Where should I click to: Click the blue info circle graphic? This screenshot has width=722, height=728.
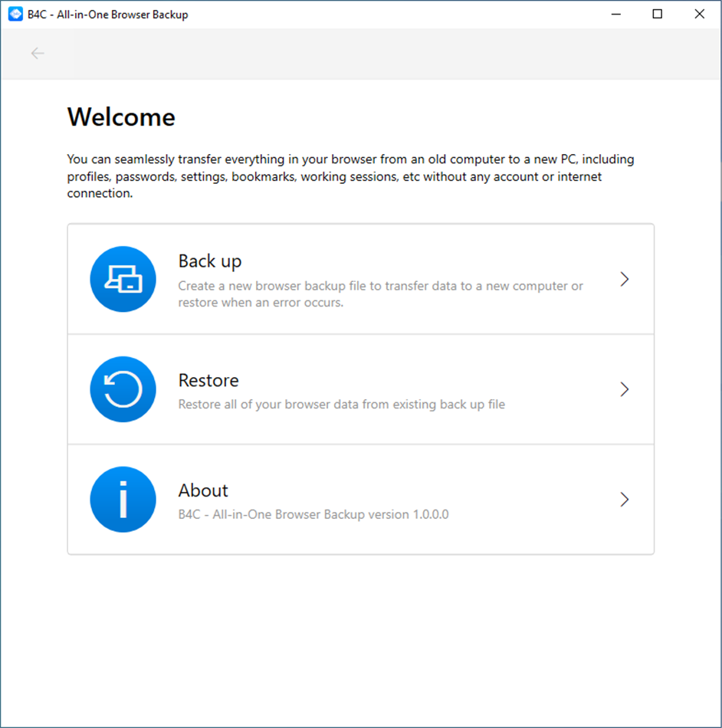(123, 499)
